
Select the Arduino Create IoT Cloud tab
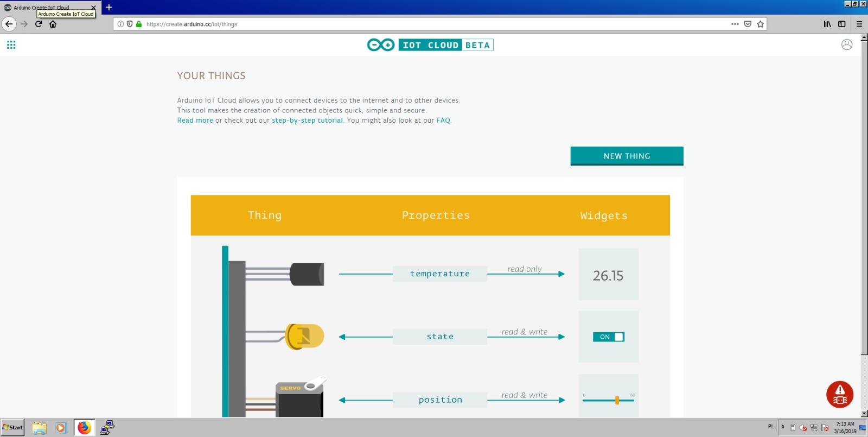pos(50,8)
